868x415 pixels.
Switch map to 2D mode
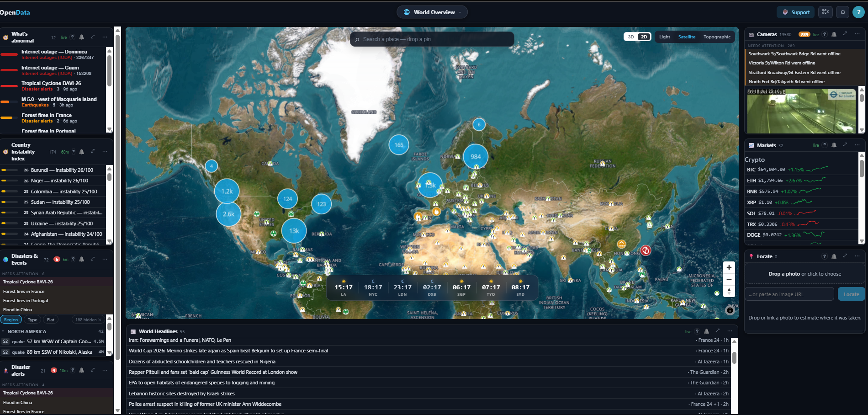point(644,37)
